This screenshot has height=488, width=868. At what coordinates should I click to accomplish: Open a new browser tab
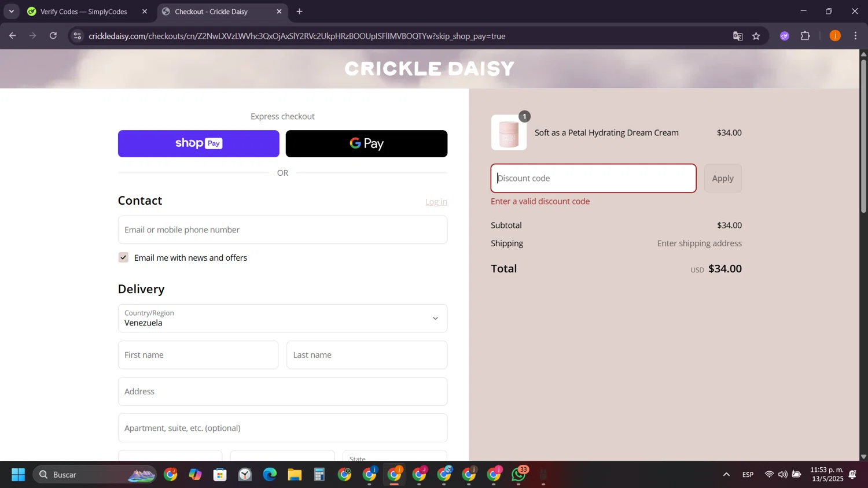click(299, 12)
